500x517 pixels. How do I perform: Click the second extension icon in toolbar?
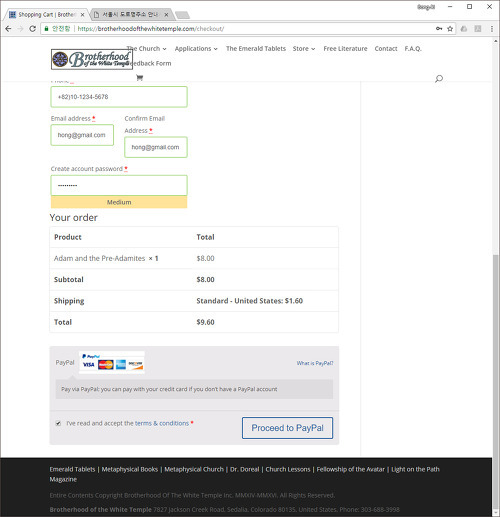[478, 29]
